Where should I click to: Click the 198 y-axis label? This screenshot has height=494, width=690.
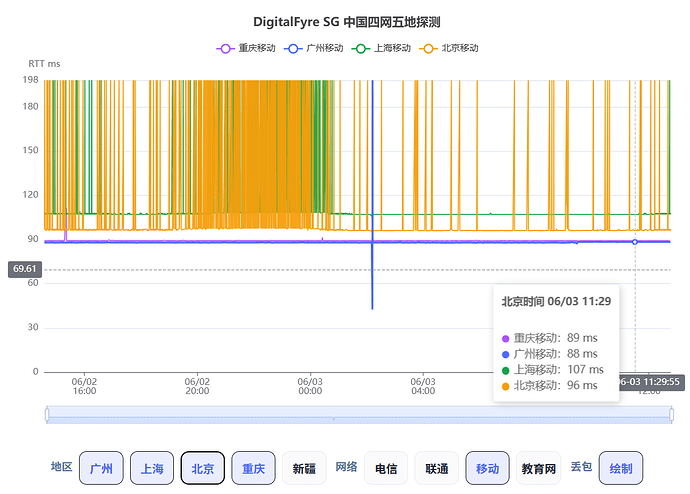pos(30,80)
